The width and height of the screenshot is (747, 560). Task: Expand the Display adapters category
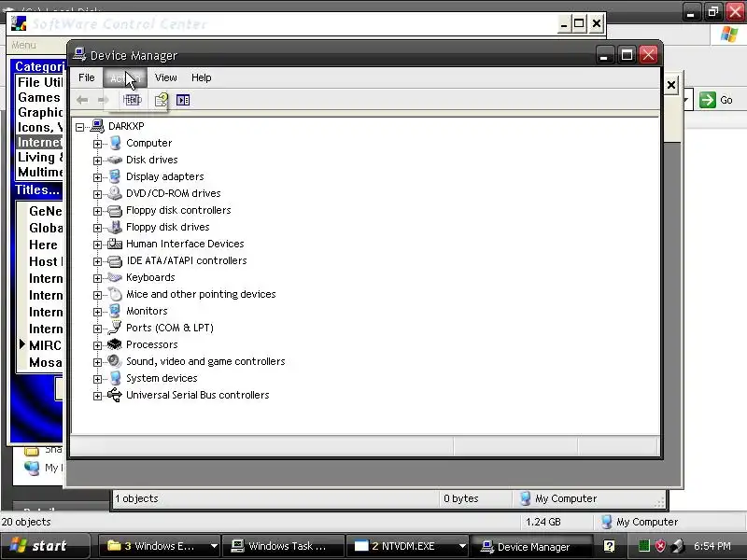97,177
